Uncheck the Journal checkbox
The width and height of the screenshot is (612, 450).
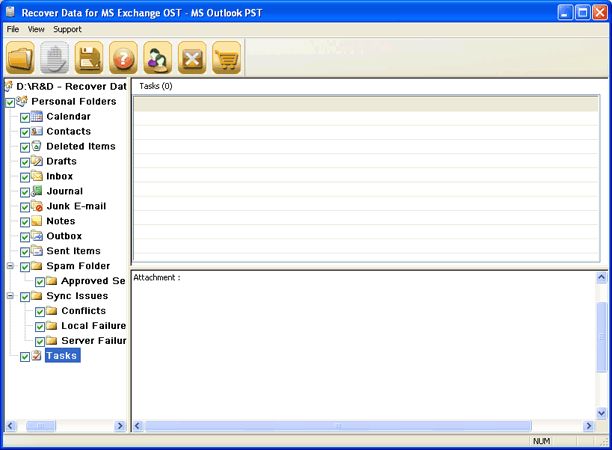pyautogui.click(x=25, y=192)
